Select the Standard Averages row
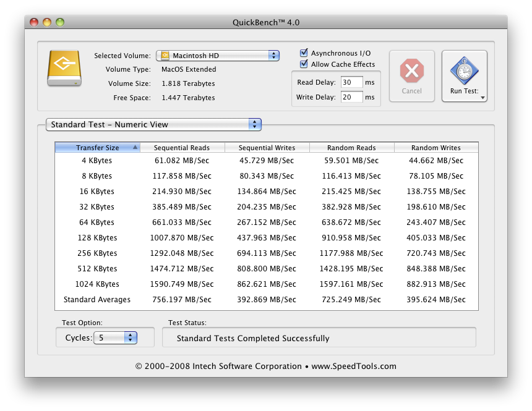Screen dimensions: 532x411 (267, 300)
